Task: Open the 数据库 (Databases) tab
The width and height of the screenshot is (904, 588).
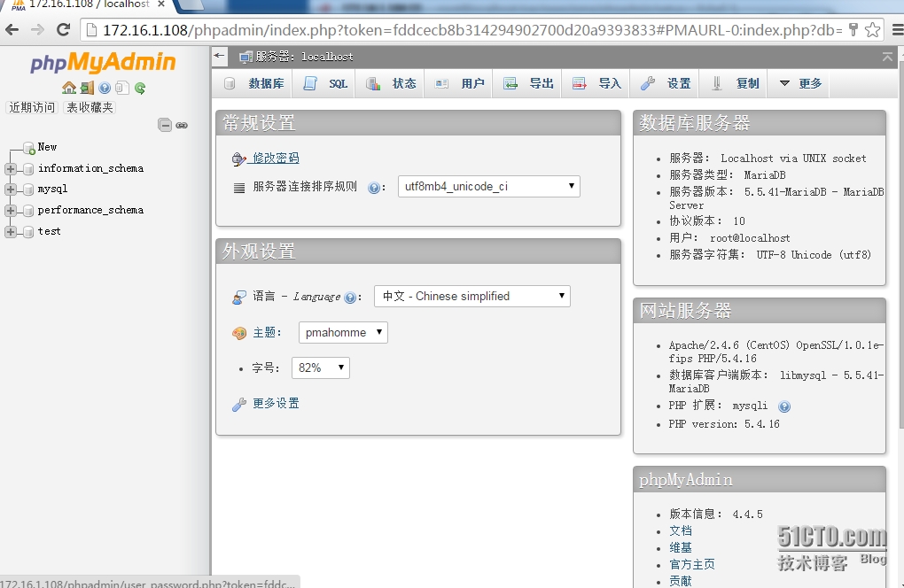Action: pos(254,83)
